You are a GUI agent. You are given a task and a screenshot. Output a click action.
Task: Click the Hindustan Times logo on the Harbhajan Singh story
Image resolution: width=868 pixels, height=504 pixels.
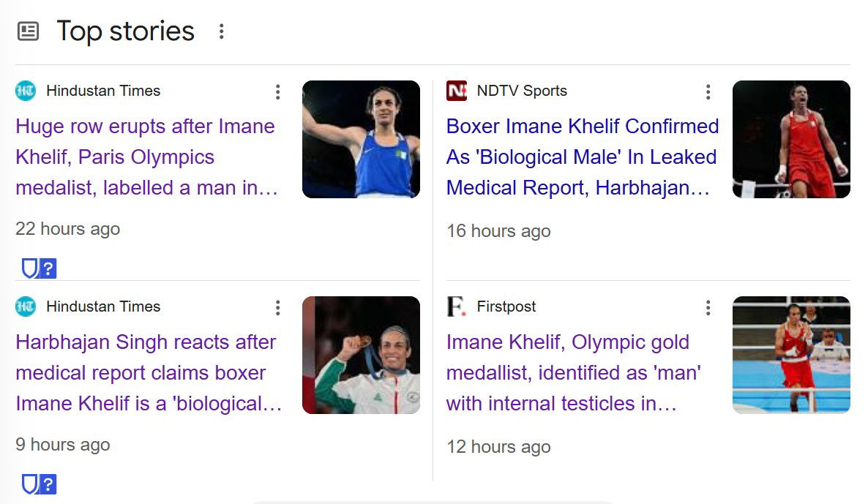26,307
